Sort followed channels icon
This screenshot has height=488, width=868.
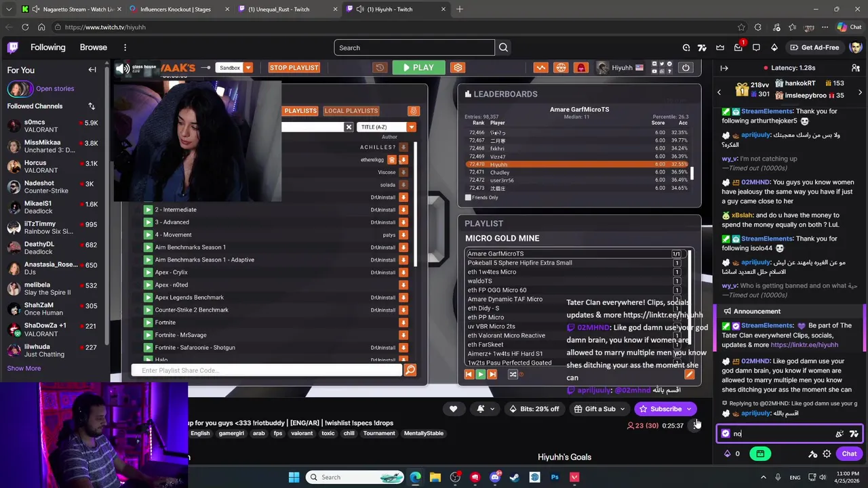click(92, 106)
